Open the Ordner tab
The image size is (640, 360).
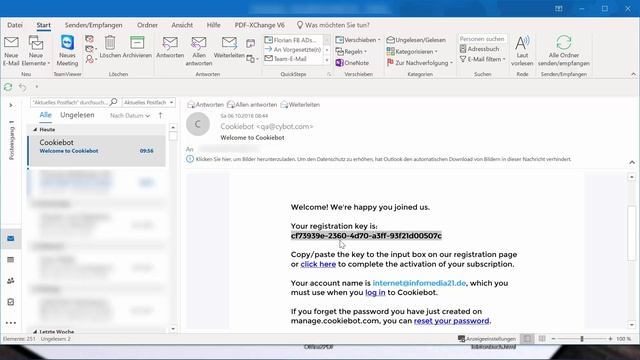click(x=147, y=25)
